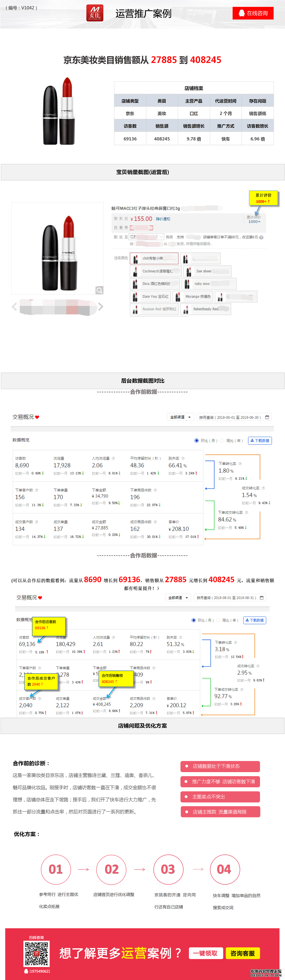Open the 按月查询 2019-06-01 date picker
Viewport: 285px width, 980px height.
point(234,417)
